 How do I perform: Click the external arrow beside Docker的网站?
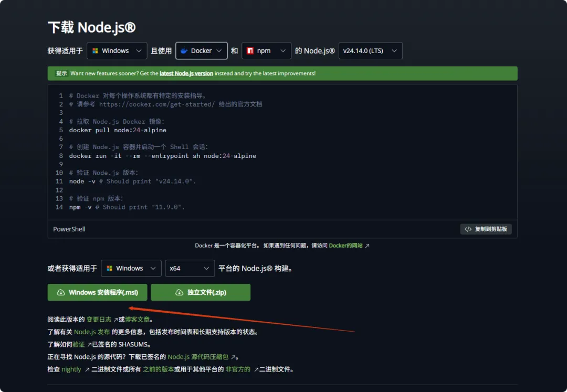(367, 246)
